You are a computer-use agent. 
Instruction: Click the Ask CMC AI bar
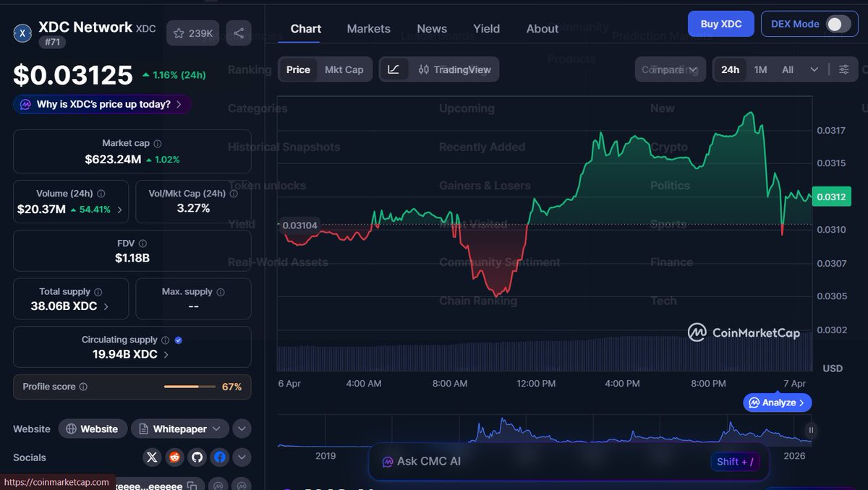(569, 461)
